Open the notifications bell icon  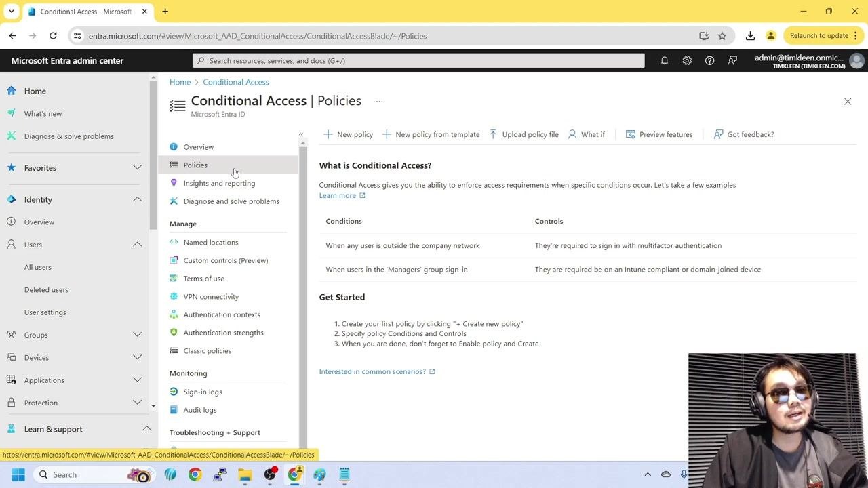[665, 60]
